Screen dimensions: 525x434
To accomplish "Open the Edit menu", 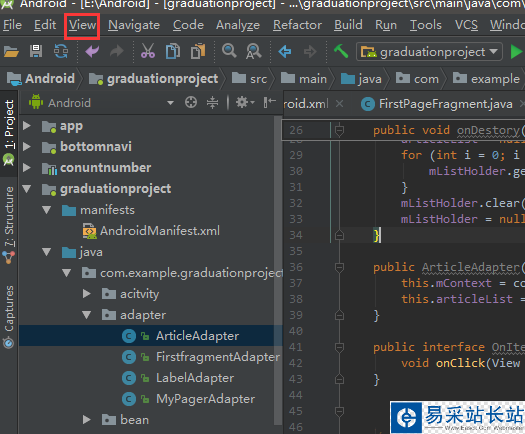I will tap(45, 25).
